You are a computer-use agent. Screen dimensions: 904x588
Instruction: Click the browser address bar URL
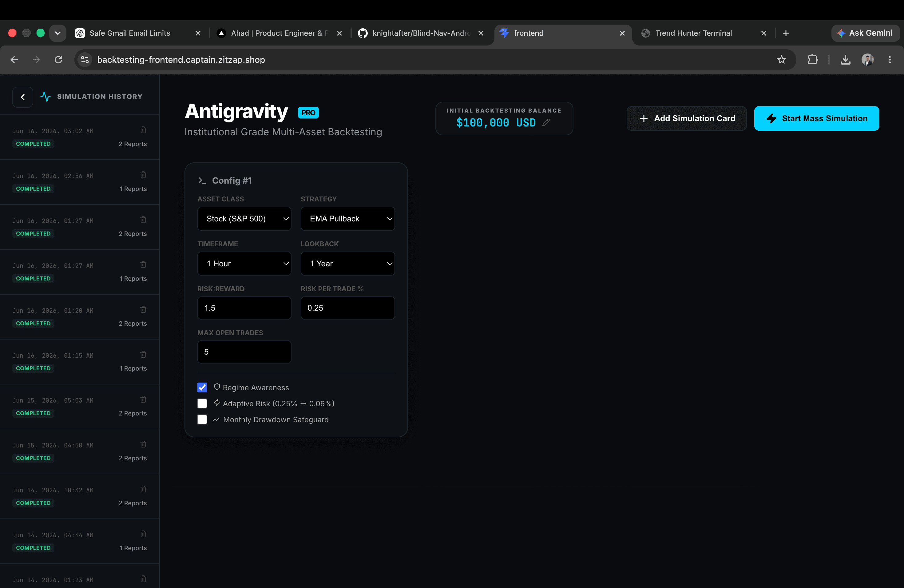[181, 60]
